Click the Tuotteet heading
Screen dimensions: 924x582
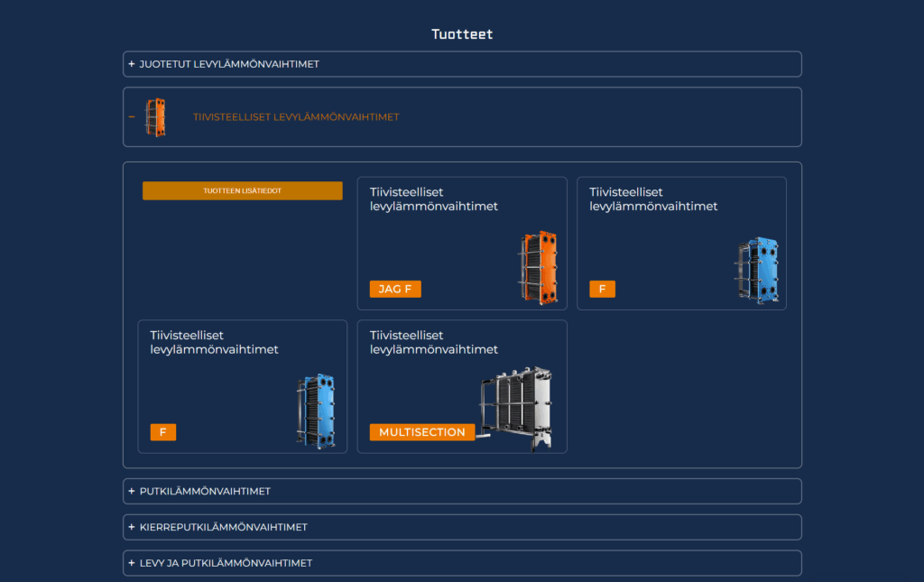pyautogui.click(x=462, y=34)
